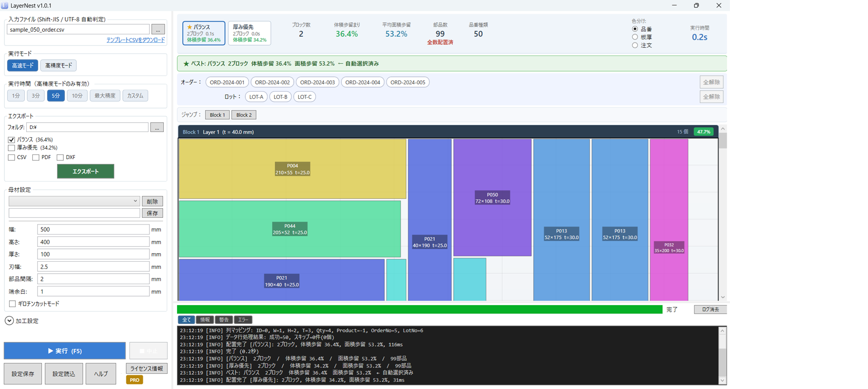
Task: Show エラー log filter tab
Action: (x=243, y=320)
